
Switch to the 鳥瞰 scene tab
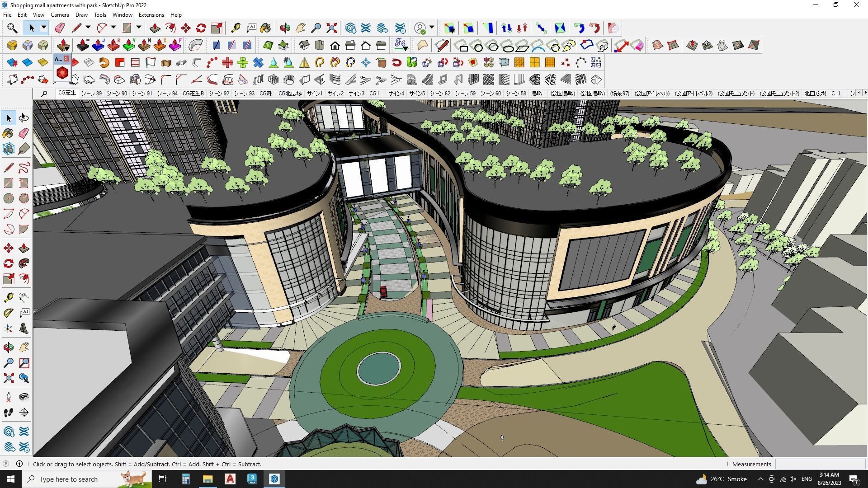537,94
